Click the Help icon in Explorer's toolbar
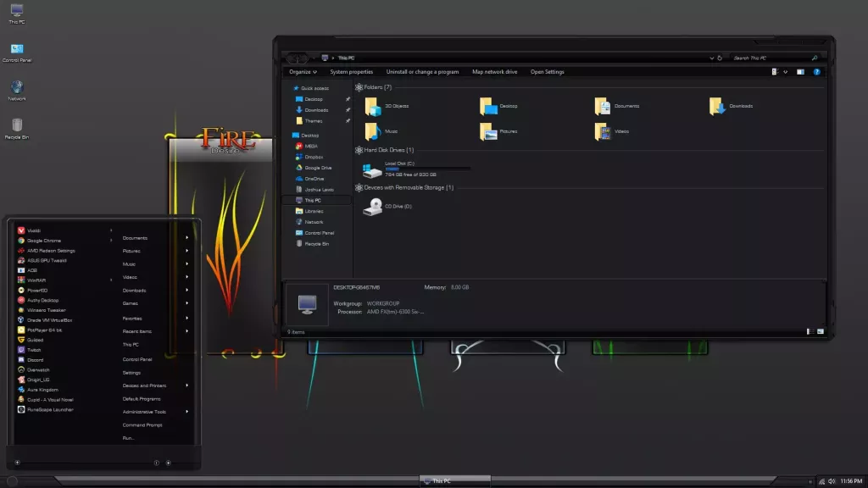Viewport: 868px width, 488px height. 816,71
